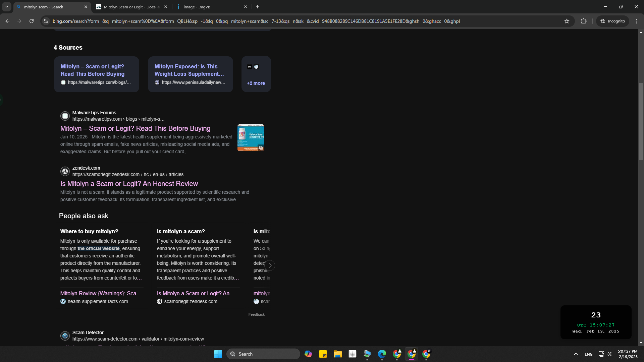The image size is (644, 362).
Task: Open Is Mitolyn a Scam zendesk review
Action: [129, 184]
